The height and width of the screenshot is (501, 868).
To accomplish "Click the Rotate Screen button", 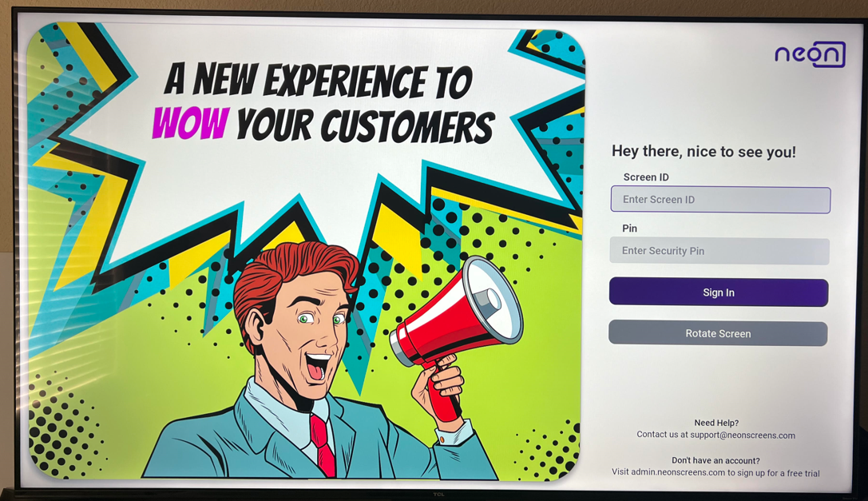I will tap(718, 334).
